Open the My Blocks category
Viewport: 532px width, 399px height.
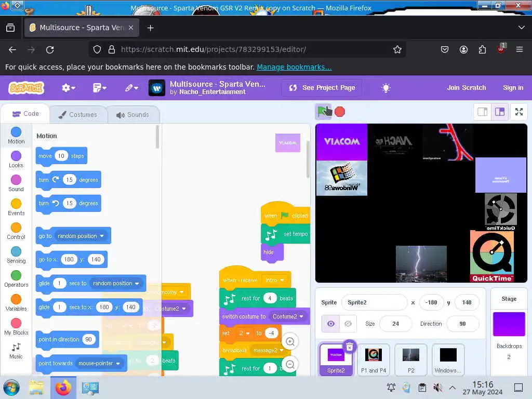16,327
